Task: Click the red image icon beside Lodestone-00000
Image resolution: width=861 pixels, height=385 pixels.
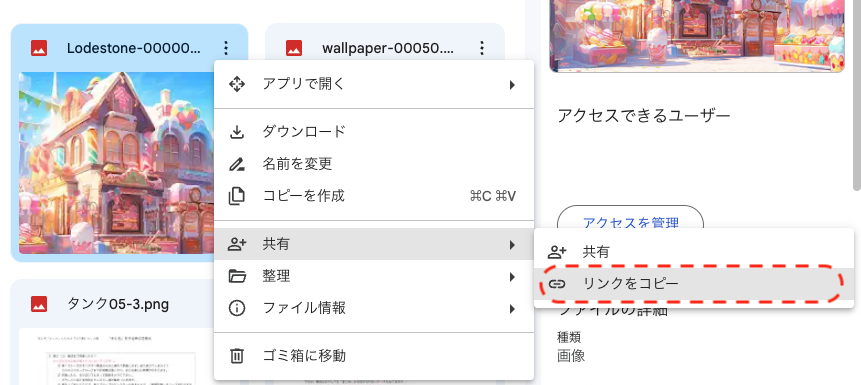Action: click(39, 48)
